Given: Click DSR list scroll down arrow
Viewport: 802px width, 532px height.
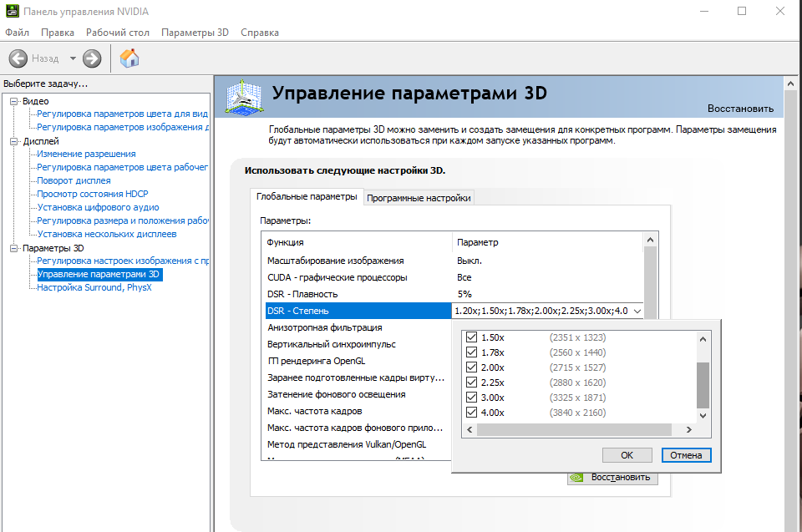Looking at the screenshot, I should pyautogui.click(x=703, y=415).
